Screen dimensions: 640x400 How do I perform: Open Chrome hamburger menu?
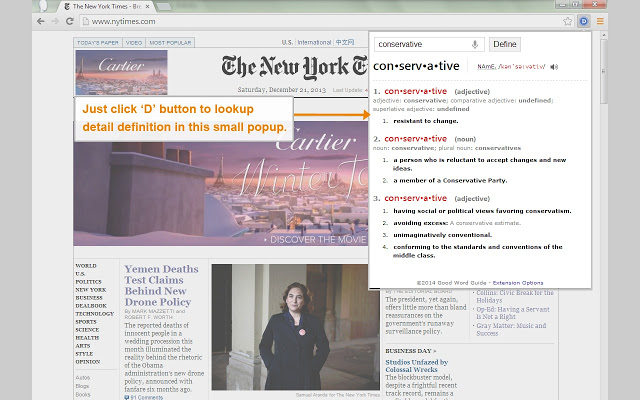(600, 21)
